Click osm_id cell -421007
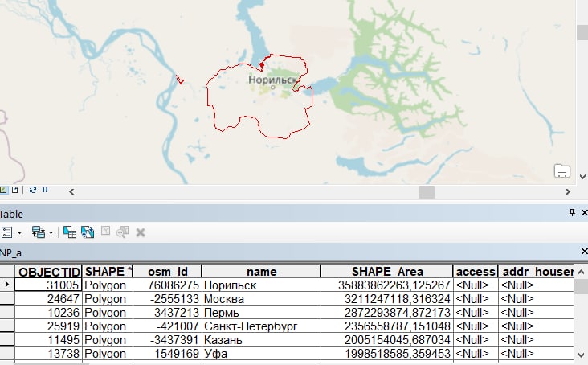The height and width of the screenshot is (365, 588). pyautogui.click(x=167, y=326)
